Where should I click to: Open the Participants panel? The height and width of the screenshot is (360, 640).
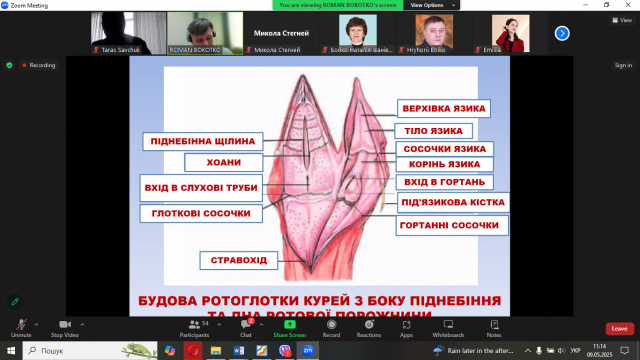point(194,328)
